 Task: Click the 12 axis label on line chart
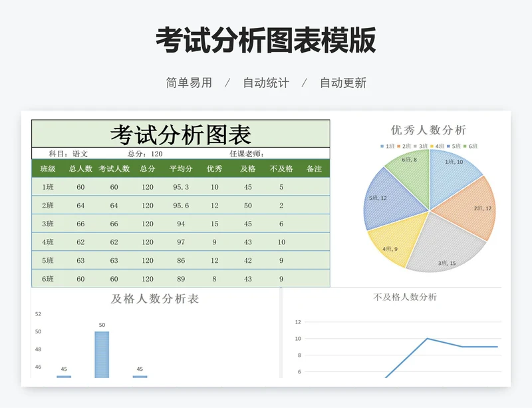pos(298,321)
